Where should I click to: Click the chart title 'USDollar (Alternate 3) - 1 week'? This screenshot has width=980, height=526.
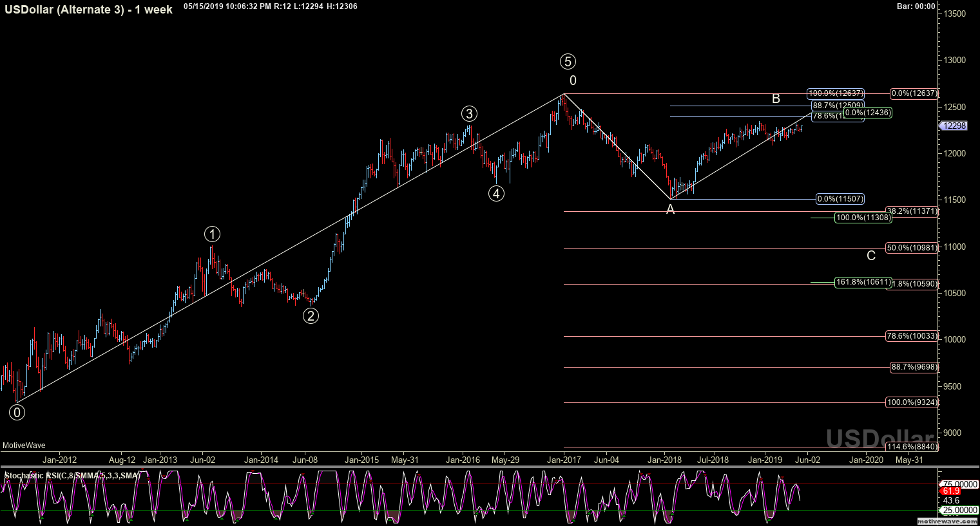88,10
